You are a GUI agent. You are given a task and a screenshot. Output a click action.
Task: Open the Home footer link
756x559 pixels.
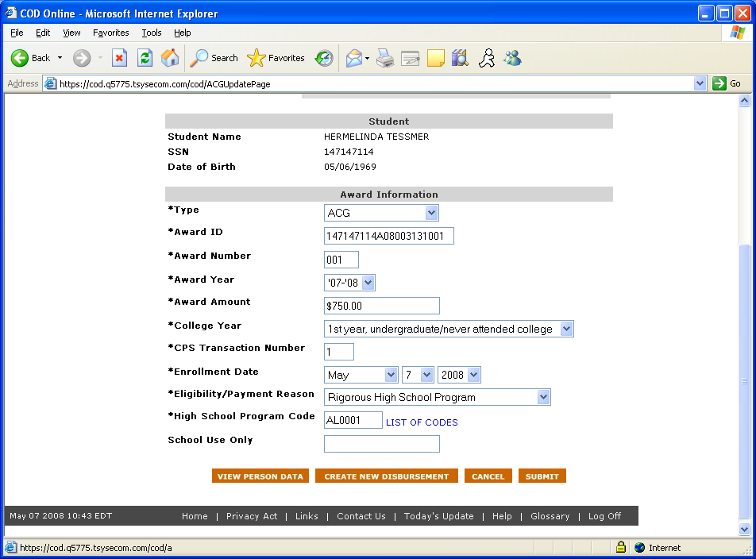[195, 516]
